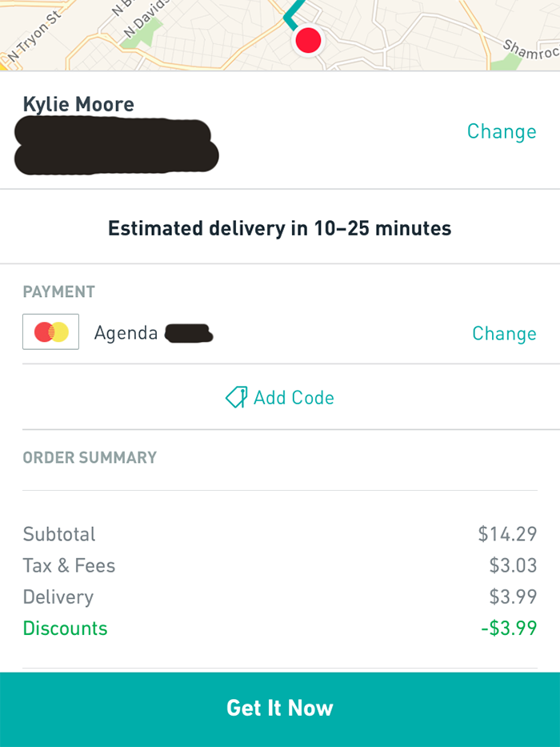
Task: Change the Agenda payment method
Action: click(503, 333)
